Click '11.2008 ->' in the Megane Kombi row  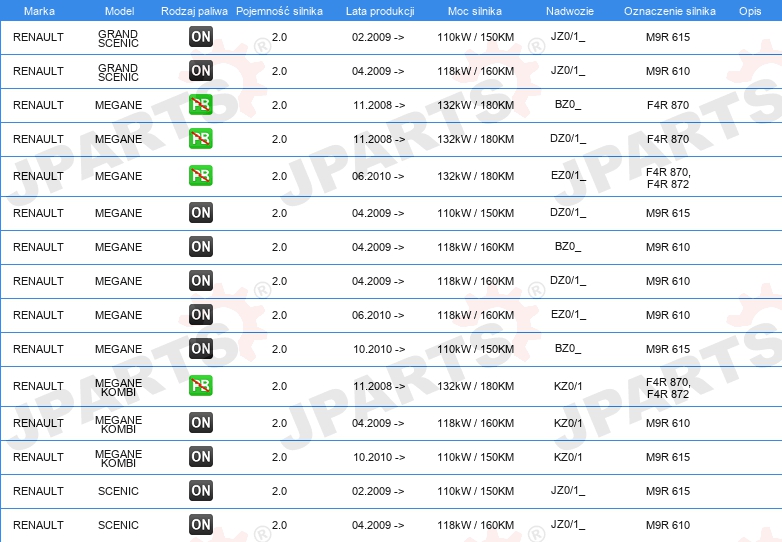[x=379, y=386]
